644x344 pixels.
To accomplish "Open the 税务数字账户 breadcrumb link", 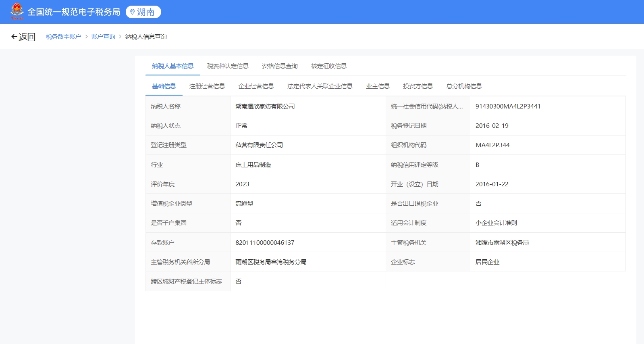I will pyautogui.click(x=63, y=37).
